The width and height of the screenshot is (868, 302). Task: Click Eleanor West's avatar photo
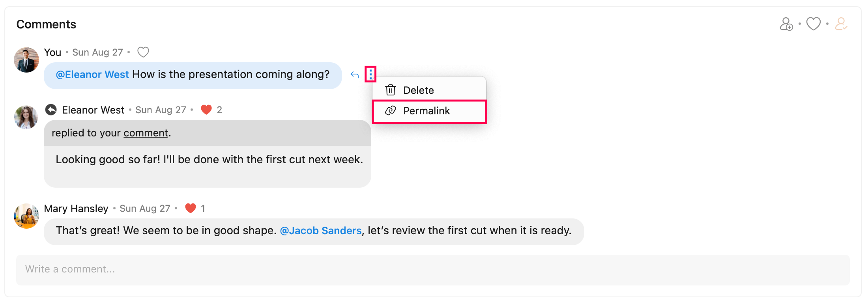coord(26,117)
